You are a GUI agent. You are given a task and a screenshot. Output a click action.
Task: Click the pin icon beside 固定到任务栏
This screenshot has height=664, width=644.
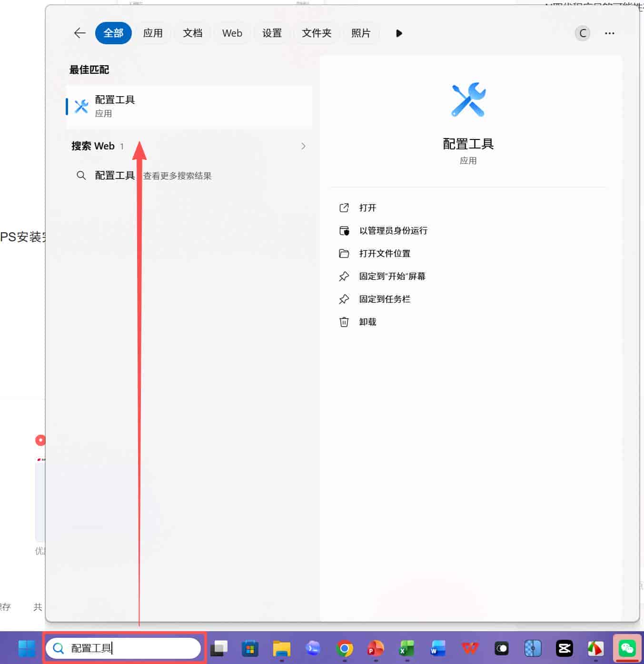(344, 299)
